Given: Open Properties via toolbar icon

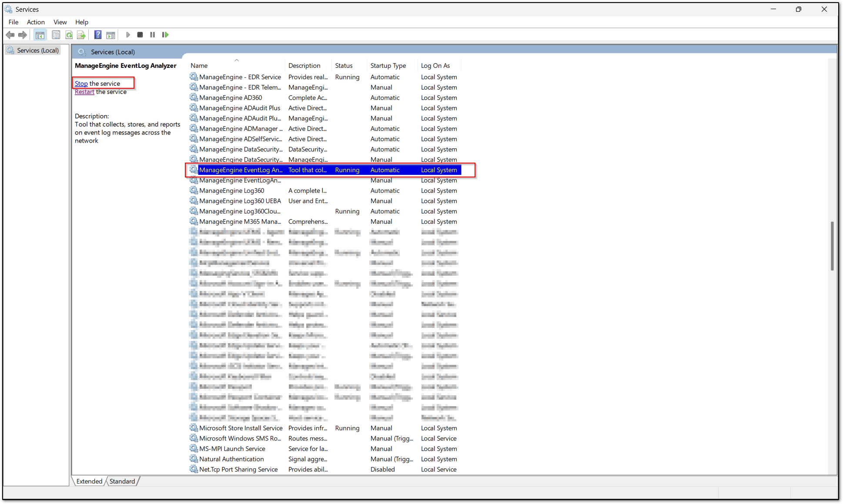Looking at the screenshot, I should (56, 35).
